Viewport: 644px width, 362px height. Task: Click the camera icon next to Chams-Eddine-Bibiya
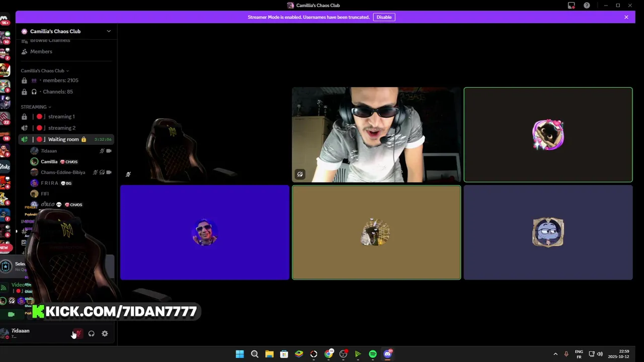(x=109, y=172)
